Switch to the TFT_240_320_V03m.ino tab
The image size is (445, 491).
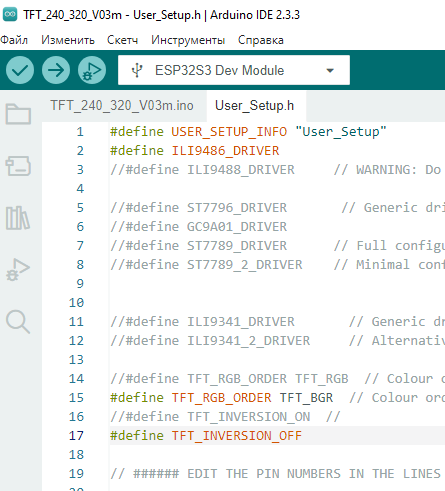click(x=122, y=106)
